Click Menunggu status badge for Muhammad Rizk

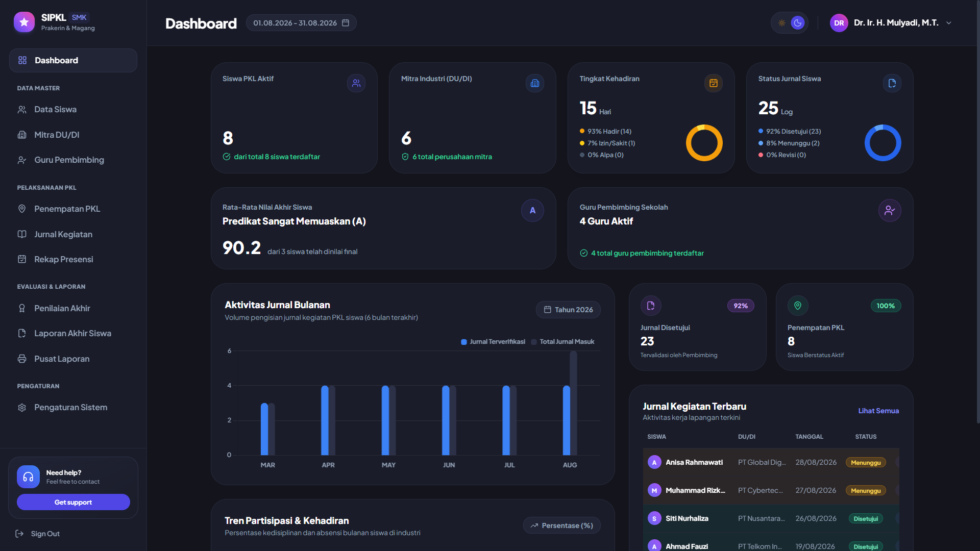[x=866, y=490]
